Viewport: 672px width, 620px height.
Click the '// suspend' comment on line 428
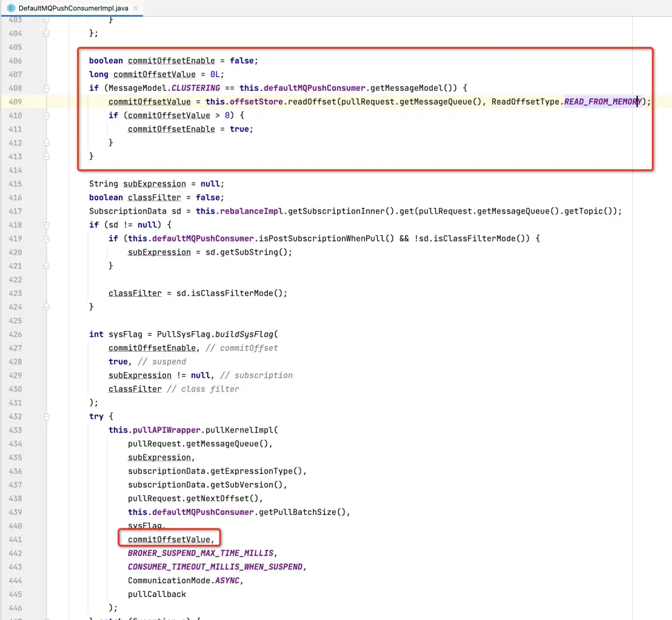[x=162, y=362]
